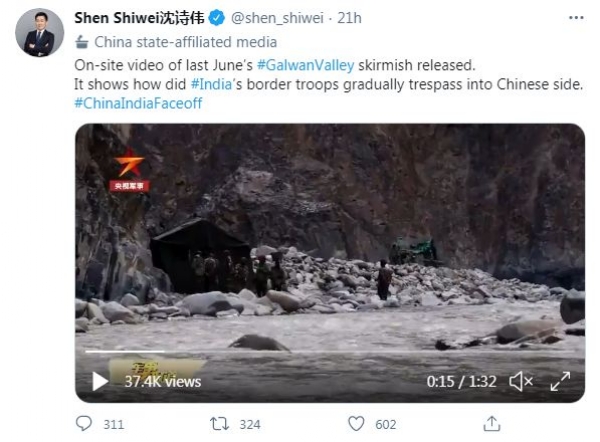Click the blue verified badge
The width and height of the screenshot is (600, 442).
pyautogui.click(x=217, y=18)
